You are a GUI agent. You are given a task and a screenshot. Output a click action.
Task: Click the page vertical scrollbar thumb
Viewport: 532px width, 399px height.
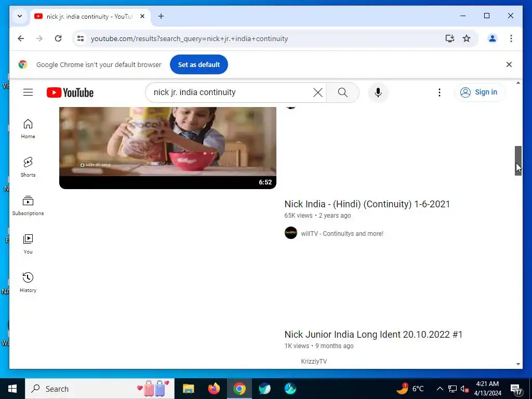tap(518, 161)
